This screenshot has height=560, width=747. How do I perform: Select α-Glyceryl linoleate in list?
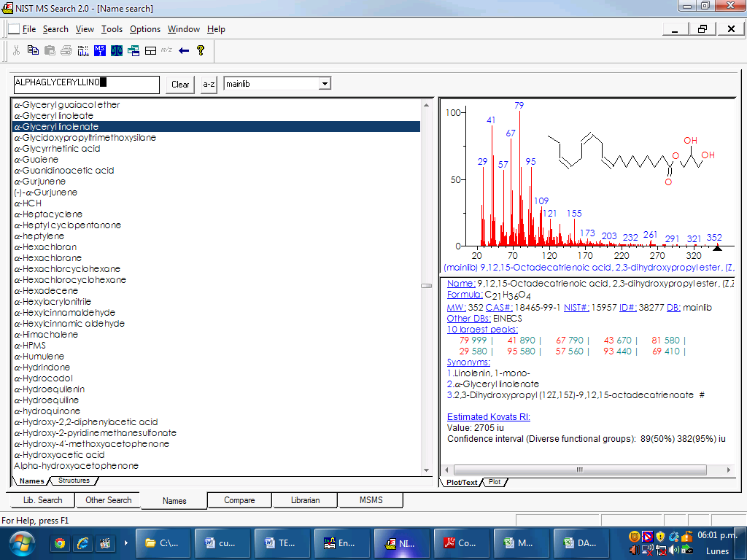pyautogui.click(x=216, y=116)
